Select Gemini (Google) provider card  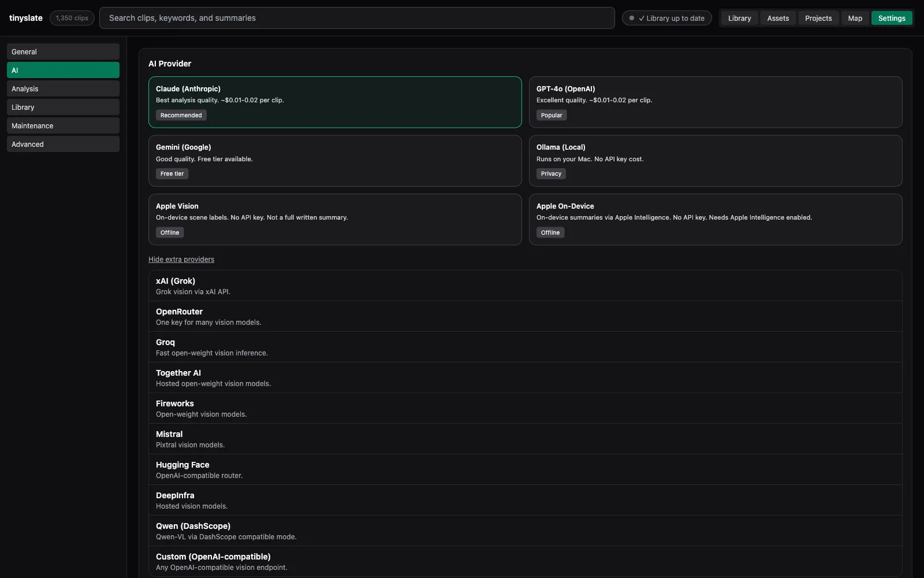(335, 161)
